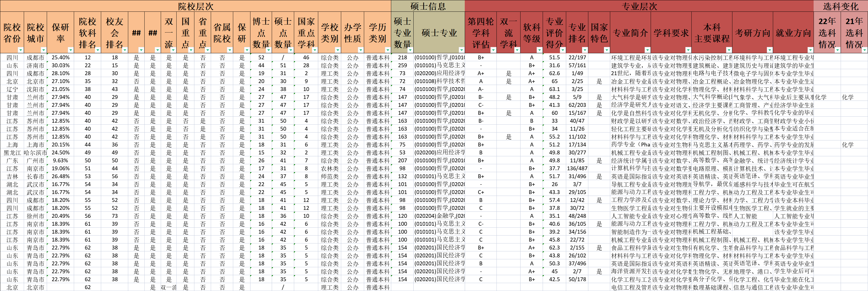The width and height of the screenshot is (868, 291).
Task: Expand the 硕士专业数量 filter arrow
Action: tap(410, 50)
